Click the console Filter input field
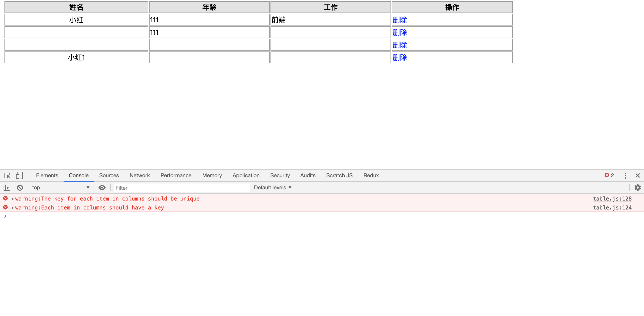Screen dimensions: 644x316 click(x=182, y=188)
